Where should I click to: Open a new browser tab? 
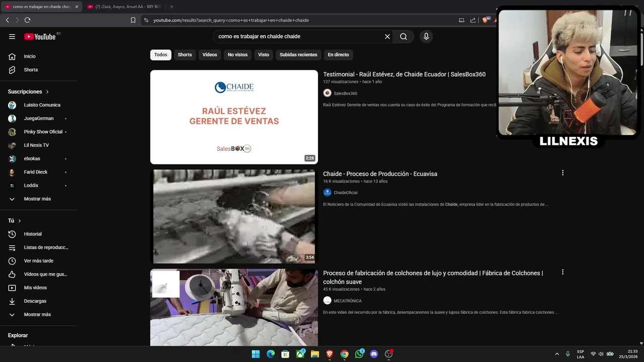click(x=172, y=7)
